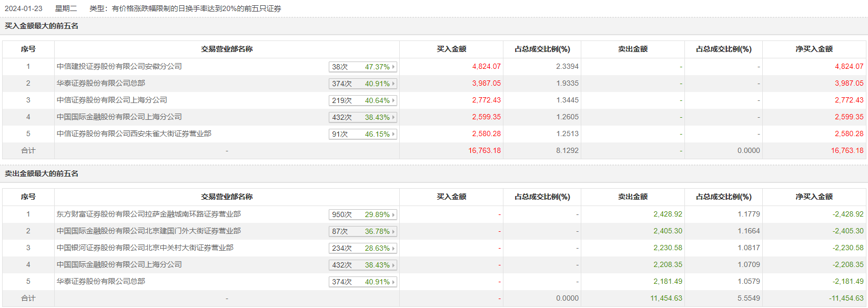Expand the 374次 40.91% dropdown in the sell table
Screen dimensions: 868x308
tap(362, 282)
